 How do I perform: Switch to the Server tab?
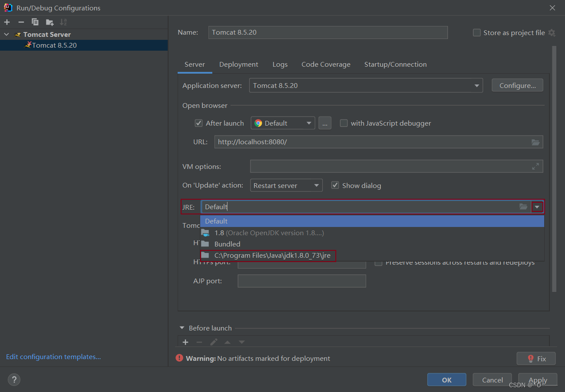coord(195,65)
